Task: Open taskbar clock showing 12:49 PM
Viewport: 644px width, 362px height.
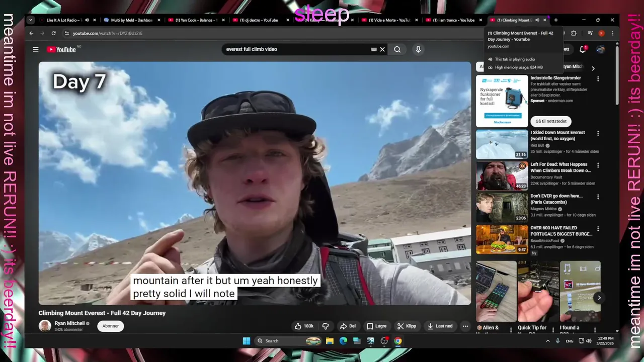Action: 605,341
